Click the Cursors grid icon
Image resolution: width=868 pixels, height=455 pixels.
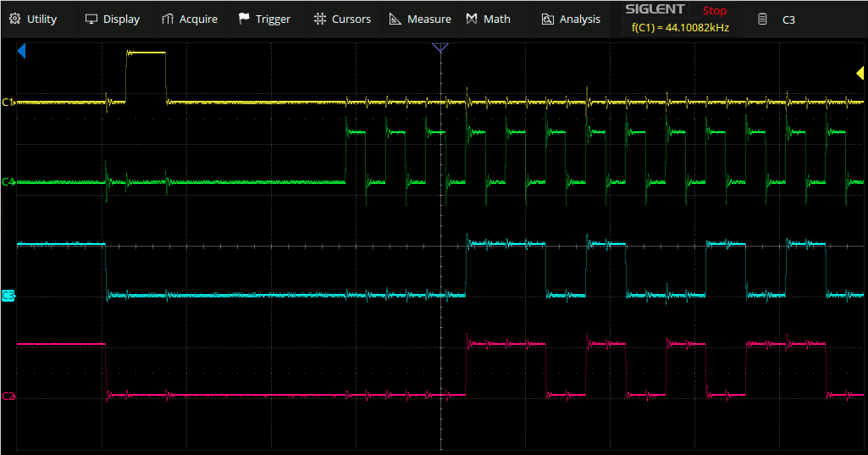coord(319,19)
